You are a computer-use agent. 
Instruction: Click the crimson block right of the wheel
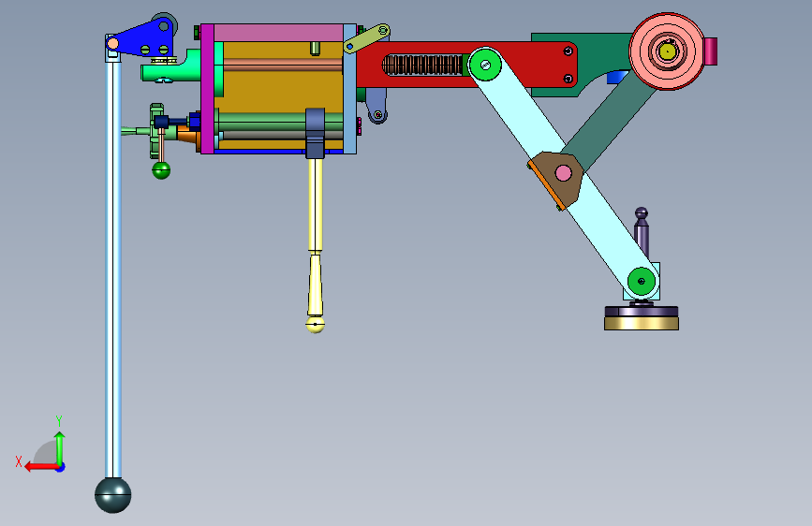[711, 51]
